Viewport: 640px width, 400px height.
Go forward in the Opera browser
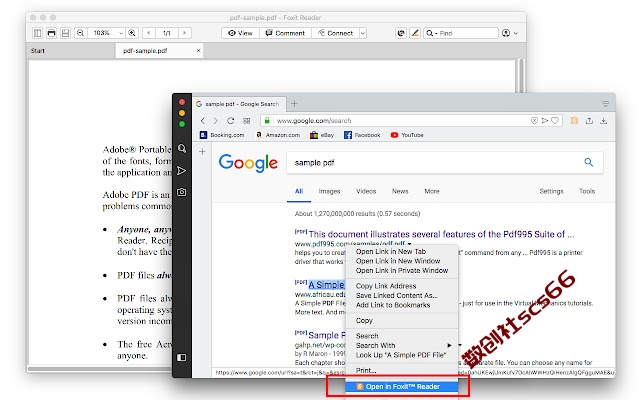coord(216,121)
